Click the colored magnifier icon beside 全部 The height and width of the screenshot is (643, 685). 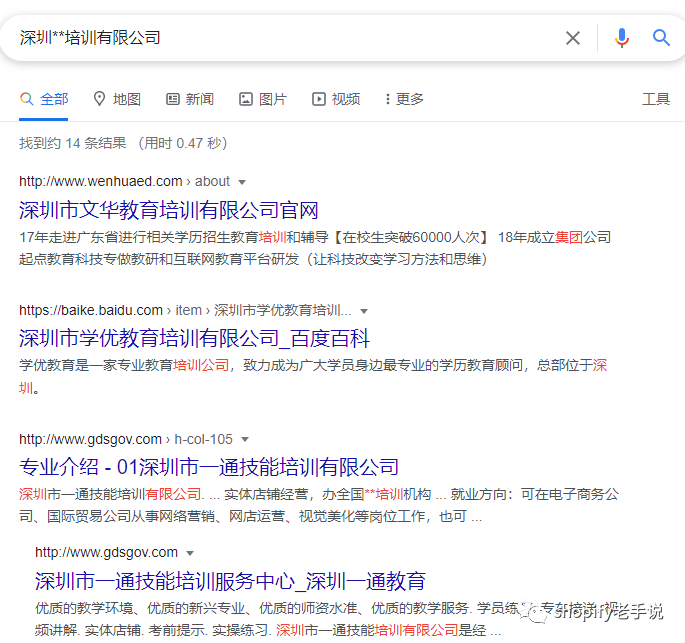click(x=27, y=99)
